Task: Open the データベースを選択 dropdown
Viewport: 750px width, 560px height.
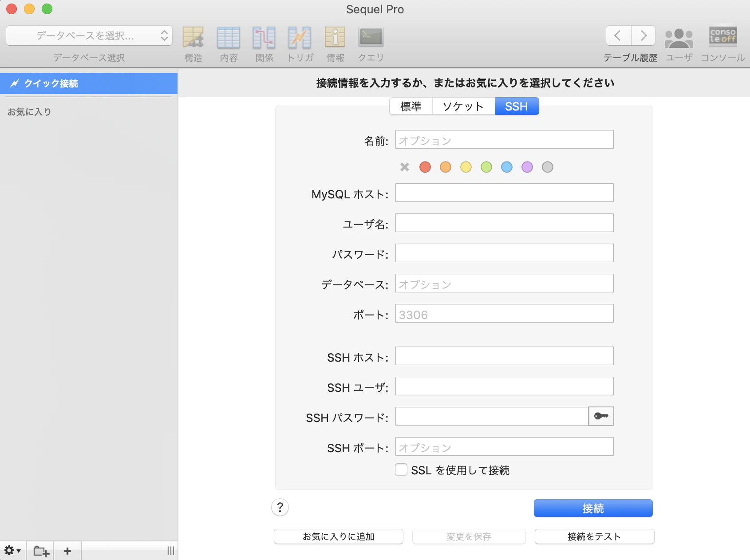Action: 89,35
